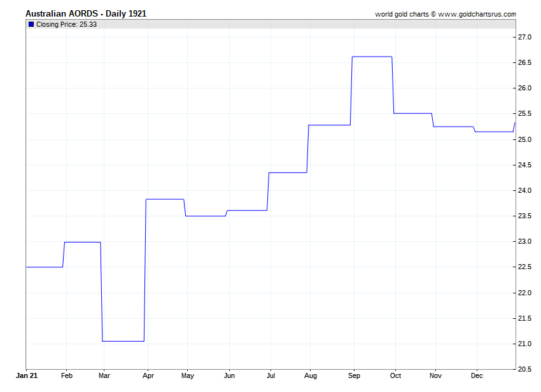Click the 'Jul' x-axis label
Viewport: 541px width, 392px height.
click(270, 375)
